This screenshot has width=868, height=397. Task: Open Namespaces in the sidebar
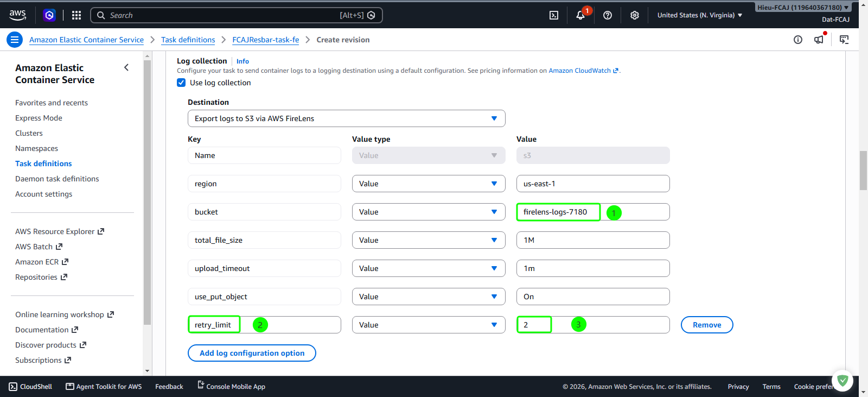pyautogui.click(x=36, y=148)
